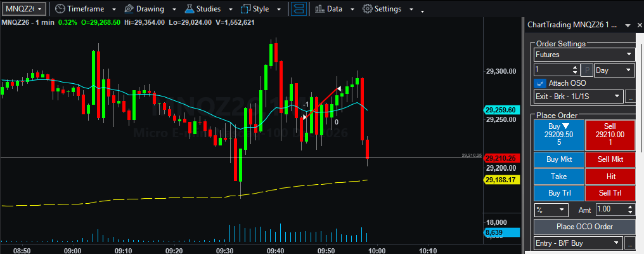The height and width of the screenshot is (254, 644).
Task: Expand the Settings dropdown arrow
Action: [x=411, y=9]
